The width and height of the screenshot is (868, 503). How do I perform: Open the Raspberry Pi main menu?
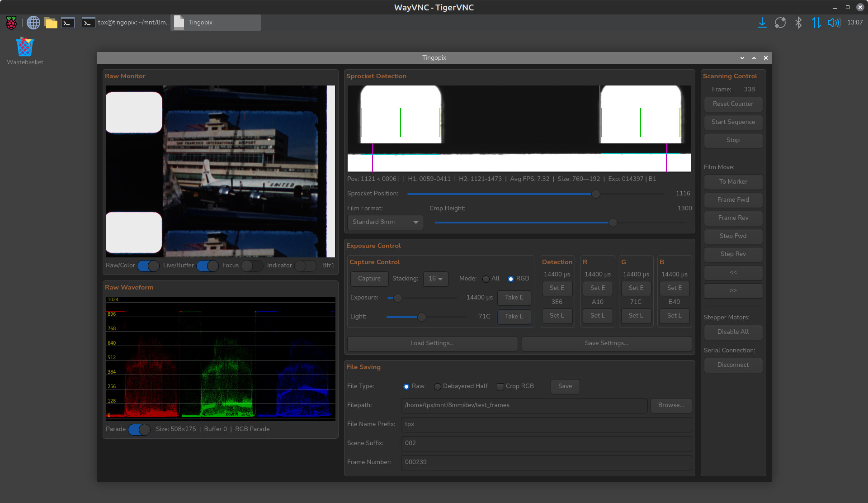[x=11, y=22]
